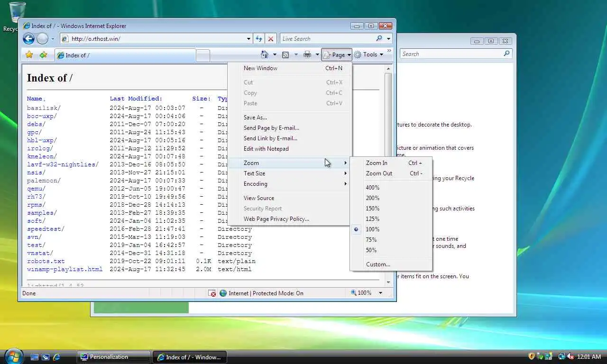
Task: Open a new blank tab button
Action: click(203, 56)
